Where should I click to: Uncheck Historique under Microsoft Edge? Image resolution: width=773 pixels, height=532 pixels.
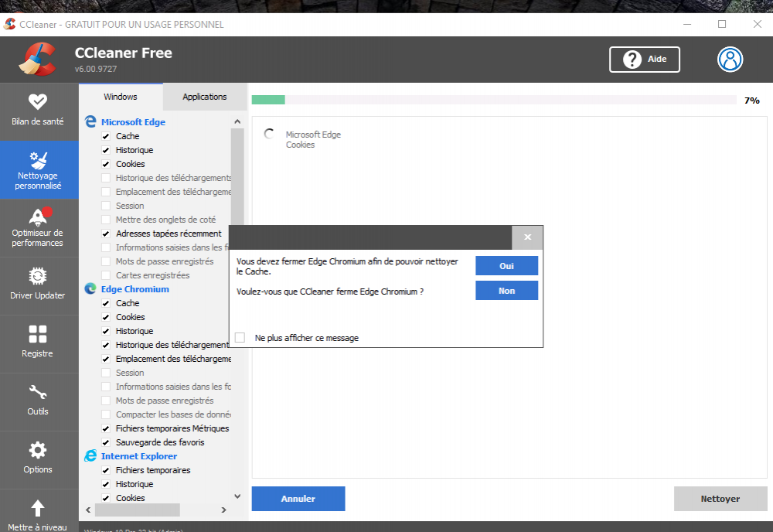point(105,150)
